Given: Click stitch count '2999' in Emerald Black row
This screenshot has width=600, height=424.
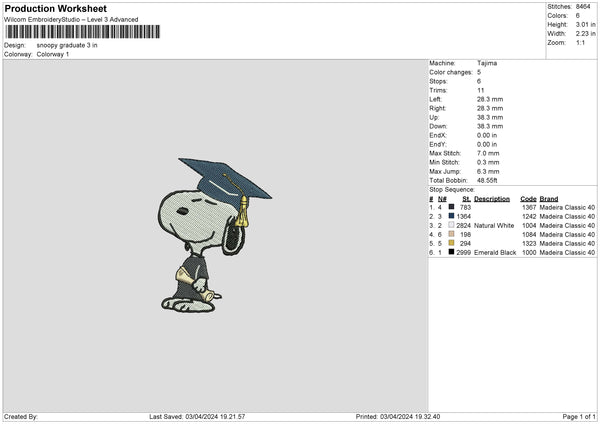Looking at the screenshot, I should [x=464, y=253].
